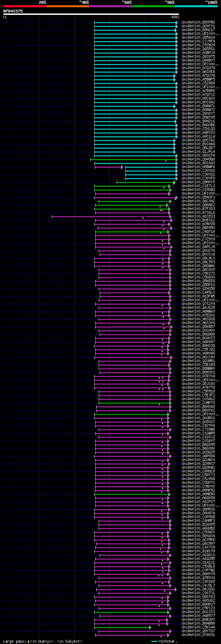Click the UniRef100_C1GWR5 label

click(x=198, y=433)
